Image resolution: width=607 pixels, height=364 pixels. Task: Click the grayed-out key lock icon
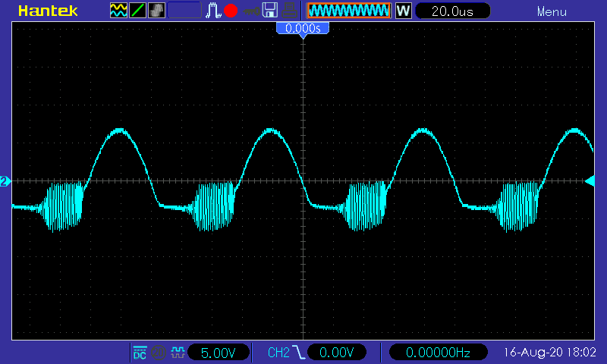click(252, 11)
